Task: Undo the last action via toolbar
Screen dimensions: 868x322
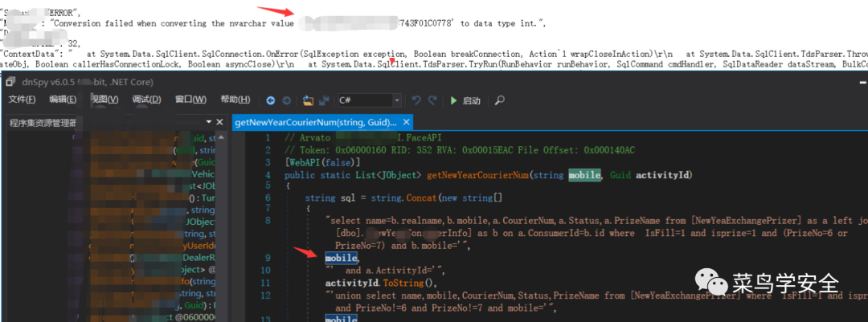Action: coord(417,100)
